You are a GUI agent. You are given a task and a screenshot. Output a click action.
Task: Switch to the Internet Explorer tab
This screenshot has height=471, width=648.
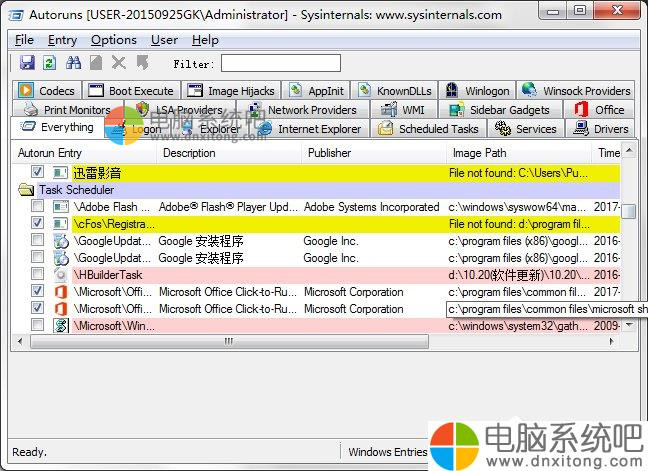tap(309, 129)
